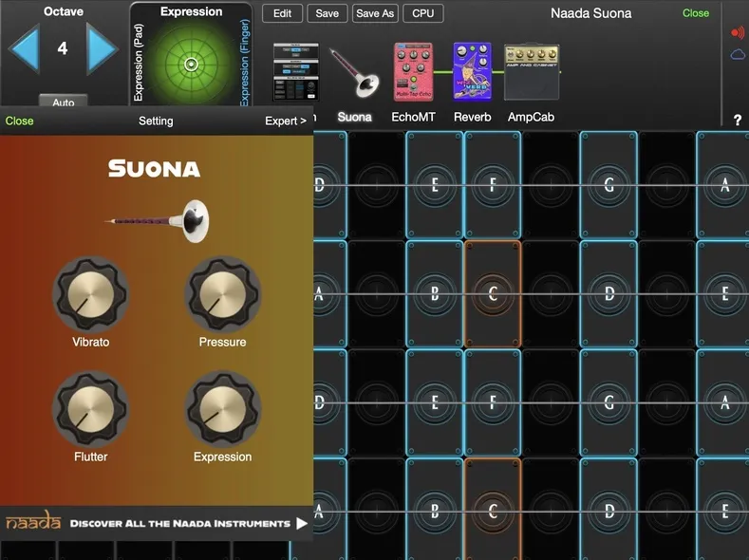The height and width of the screenshot is (560, 749).
Task: Adjust the Pressure knob
Action: (222, 294)
